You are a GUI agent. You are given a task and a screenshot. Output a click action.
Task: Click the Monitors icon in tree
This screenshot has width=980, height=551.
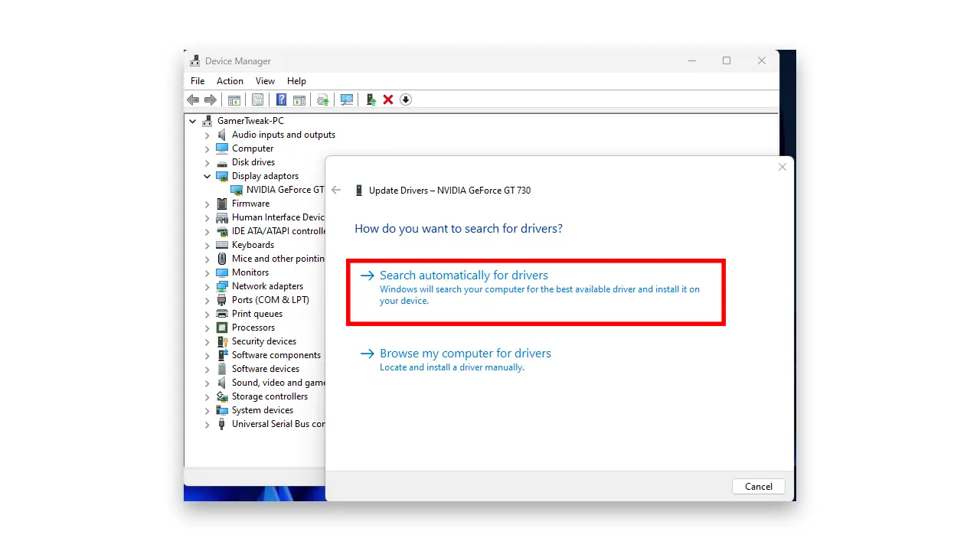click(222, 272)
